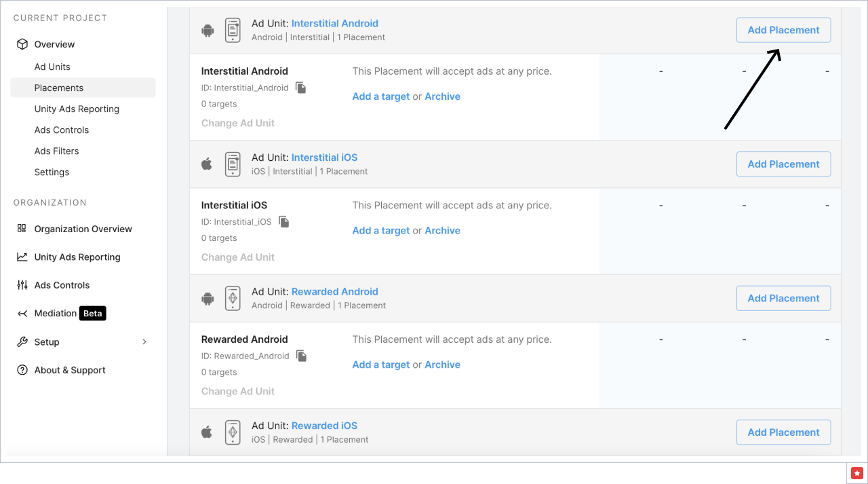Open Settings under Current Project
This screenshot has height=484, width=868.
52,172
